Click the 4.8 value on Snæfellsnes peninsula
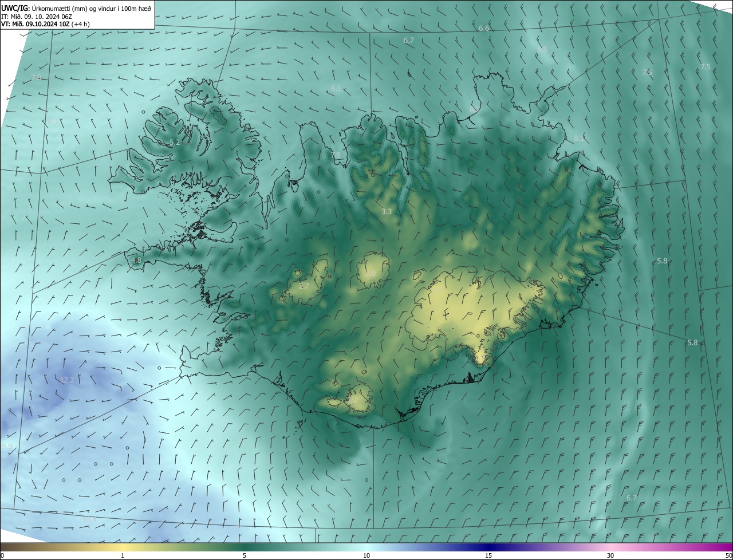This screenshot has width=733, height=560. 136,260
